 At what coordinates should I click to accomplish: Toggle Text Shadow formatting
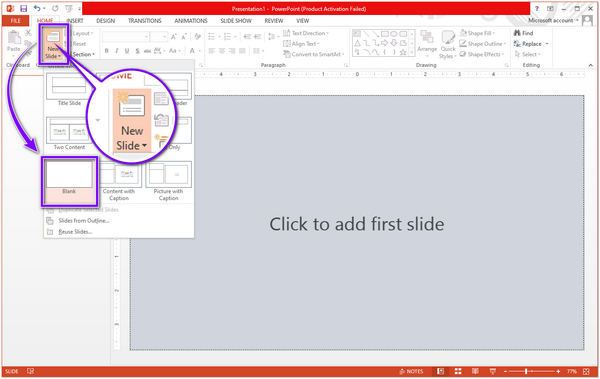[x=137, y=51]
